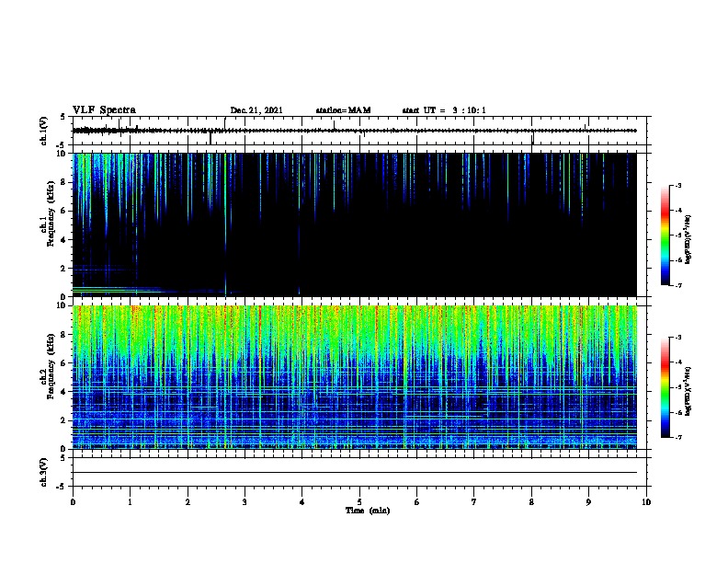The height and width of the screenshot is (563, 728).
Task: Click time axis tick label "1"
Action: click(131, 502)
